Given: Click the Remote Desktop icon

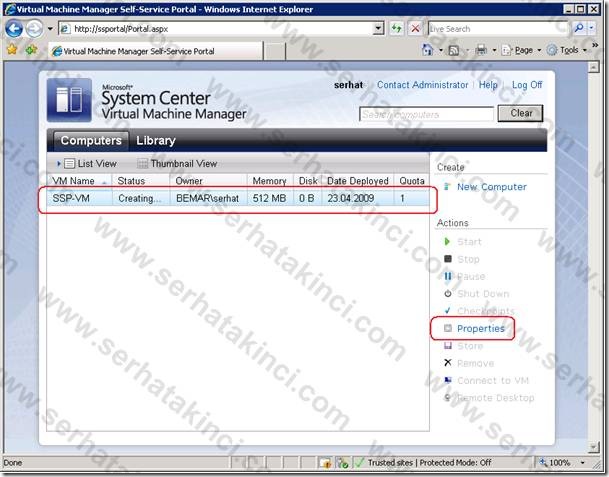Looking at the screenshot, I should (x=448, y=397).
